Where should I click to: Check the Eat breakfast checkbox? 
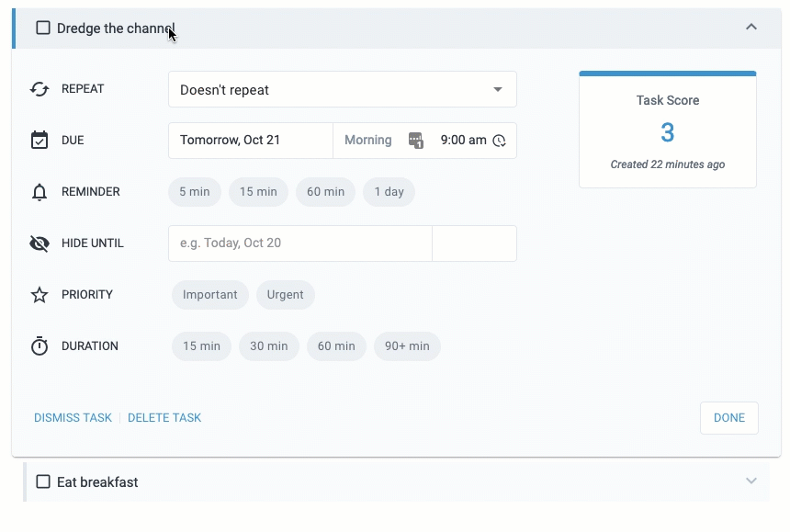43,481
